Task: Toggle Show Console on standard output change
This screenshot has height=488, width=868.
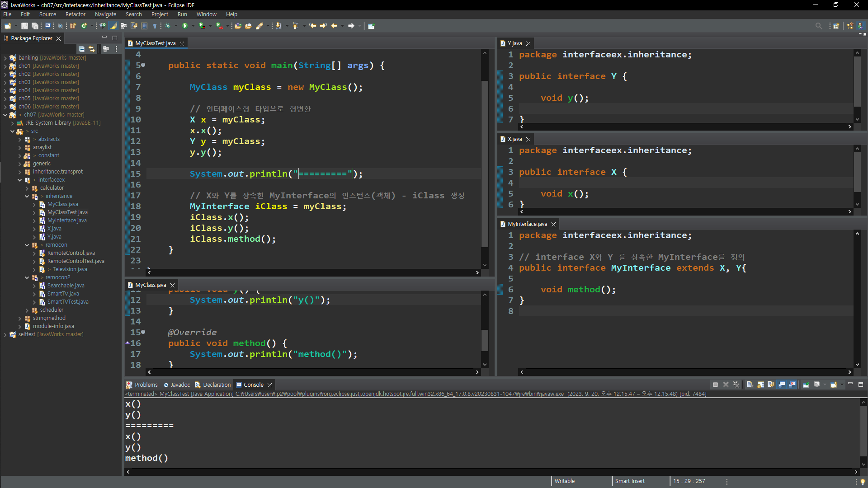Action: tap(782, 385)
